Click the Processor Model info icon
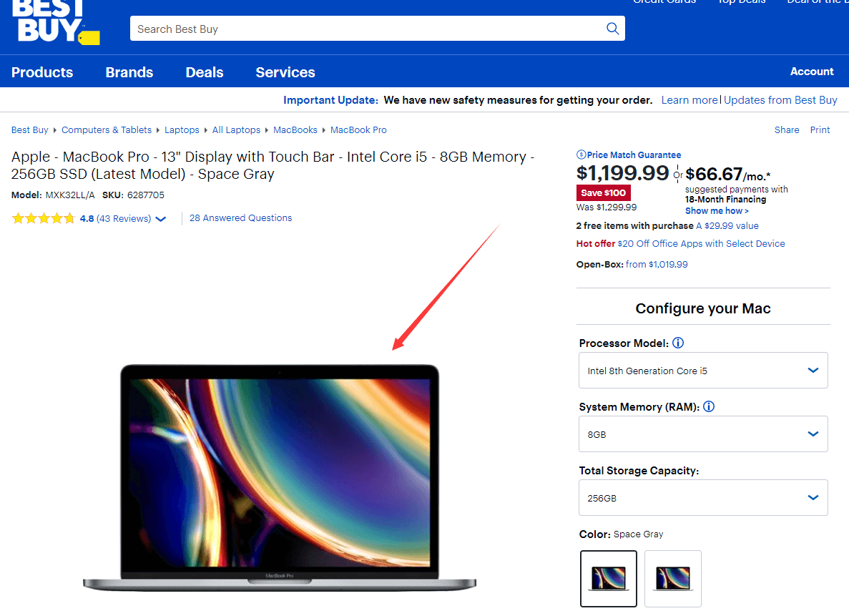The width and height of the screenshot is (849, 616). (678, 343)
